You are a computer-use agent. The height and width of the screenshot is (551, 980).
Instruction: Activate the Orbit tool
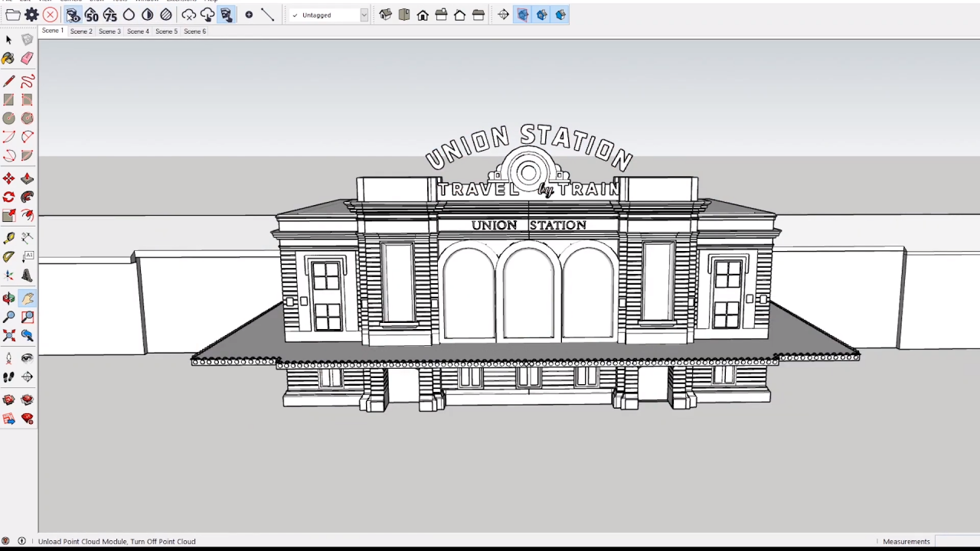(x=8, y=298)
